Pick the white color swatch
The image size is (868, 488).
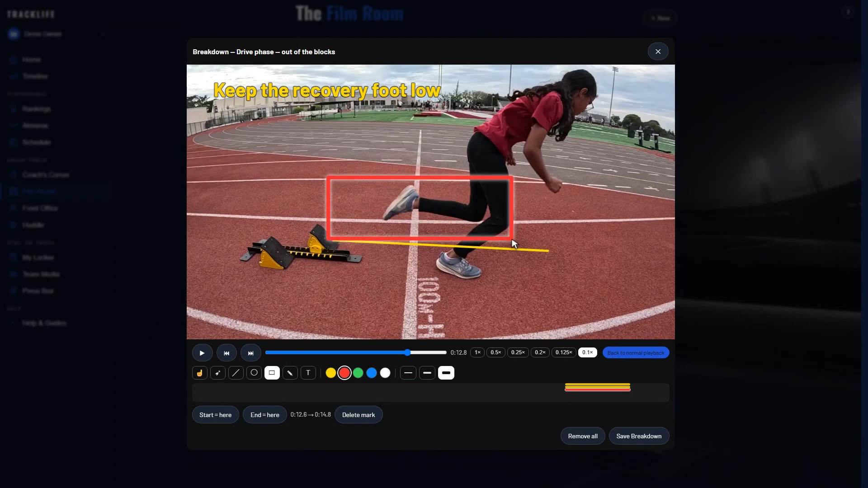tap(385, 373)
